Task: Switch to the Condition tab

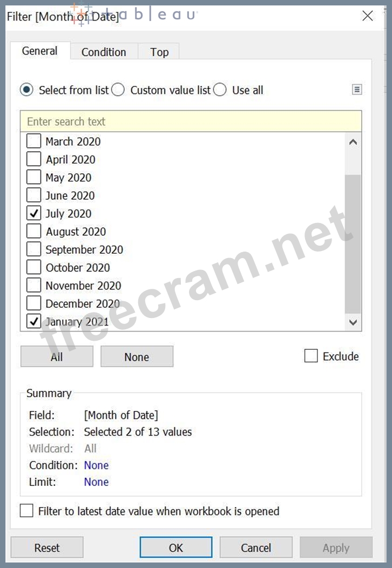Action: 104,52
